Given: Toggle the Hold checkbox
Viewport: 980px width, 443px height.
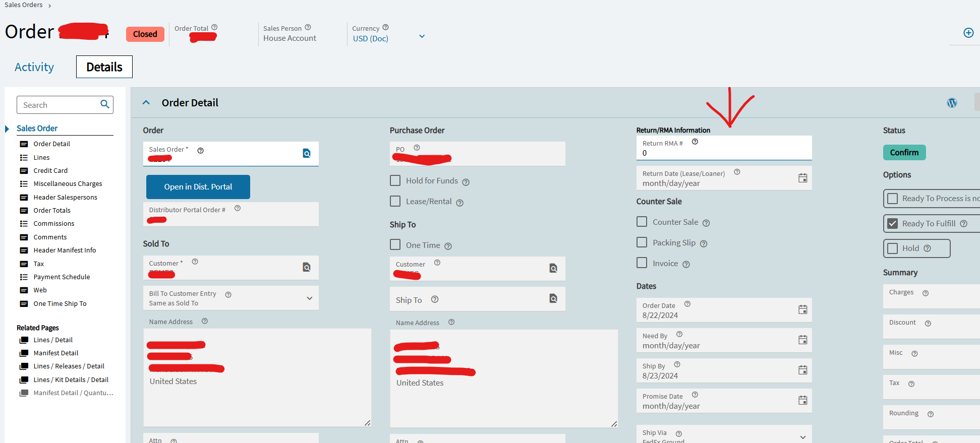Looking at the screenshot, I should [x=893, y=248].
